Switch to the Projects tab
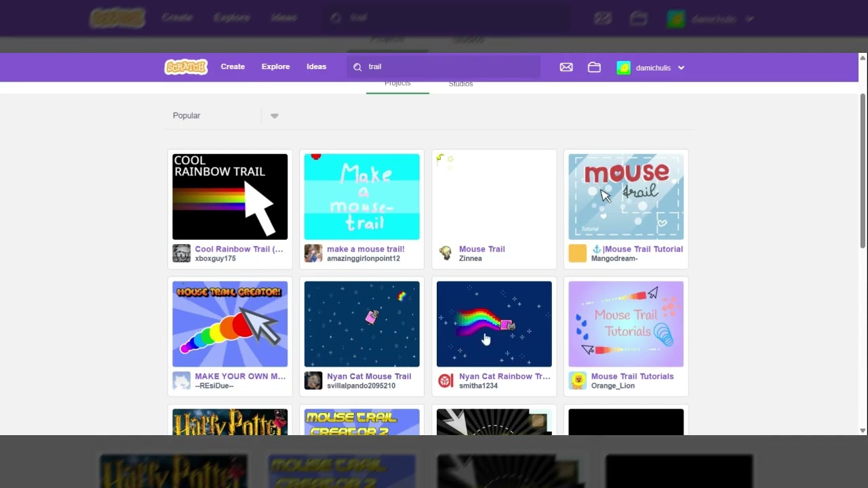 pos(397,84)
